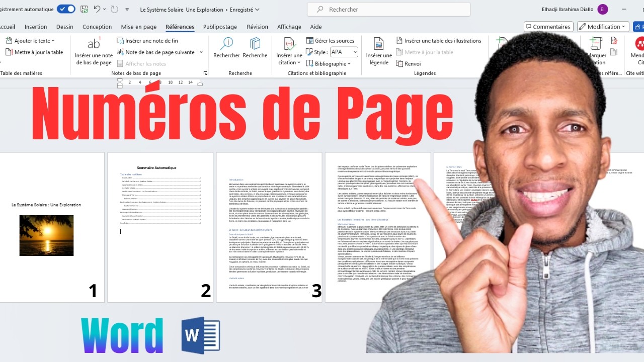Open Gérer les sources

click(x=330, y=41)
